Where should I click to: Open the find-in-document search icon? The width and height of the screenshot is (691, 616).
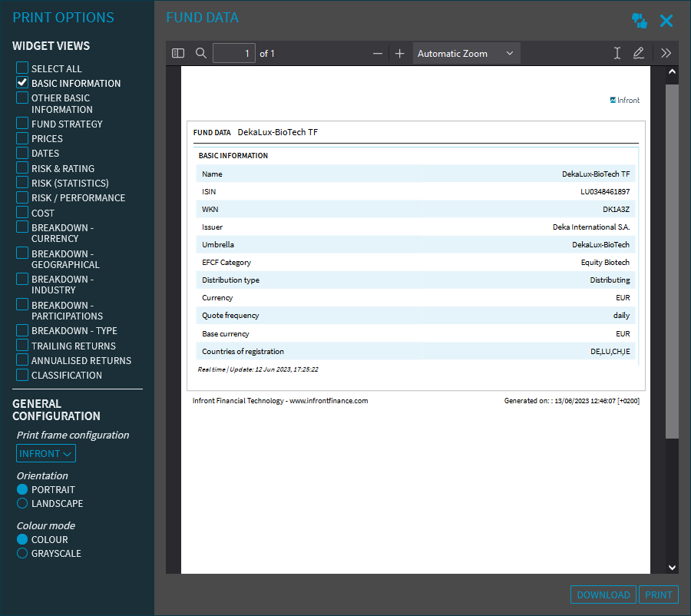click(x=201, y=53)
